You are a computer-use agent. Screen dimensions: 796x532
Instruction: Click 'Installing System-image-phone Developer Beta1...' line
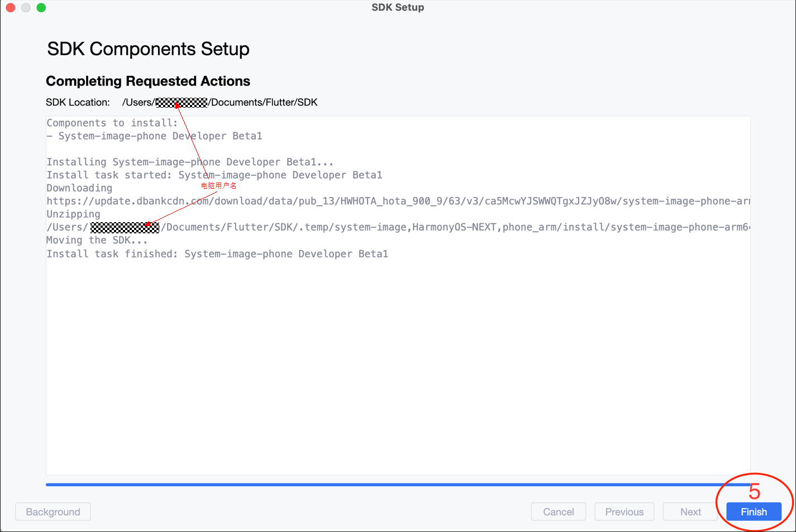tap(190, 162)
